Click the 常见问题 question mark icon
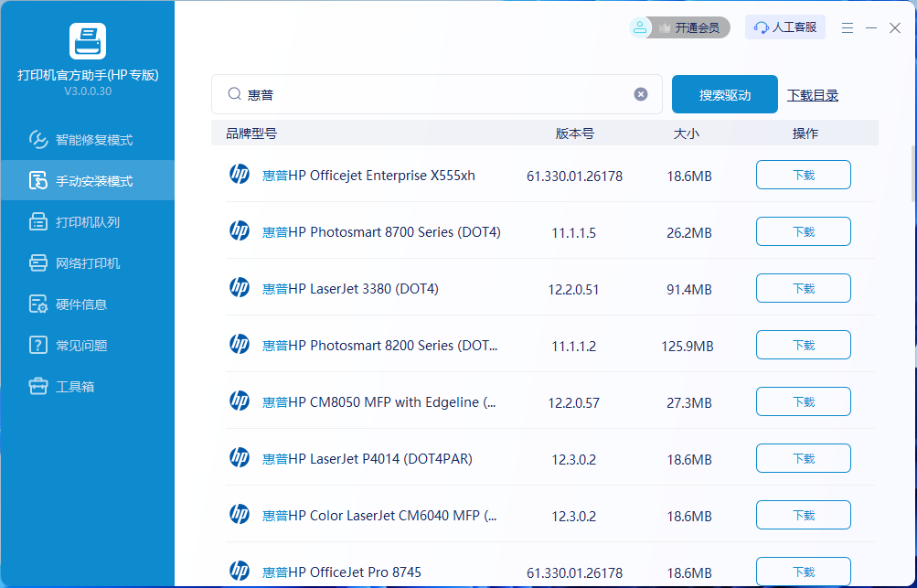 [38, 346]
